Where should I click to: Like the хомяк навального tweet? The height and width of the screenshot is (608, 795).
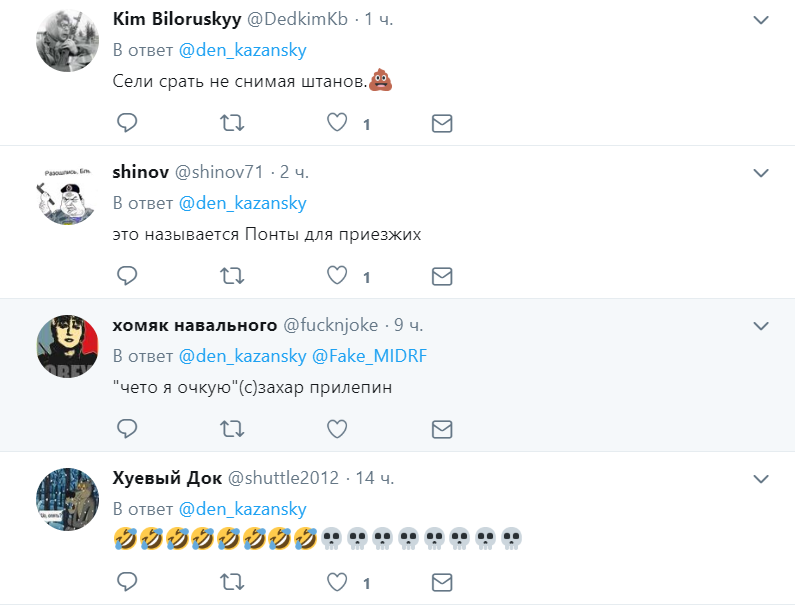338,428
